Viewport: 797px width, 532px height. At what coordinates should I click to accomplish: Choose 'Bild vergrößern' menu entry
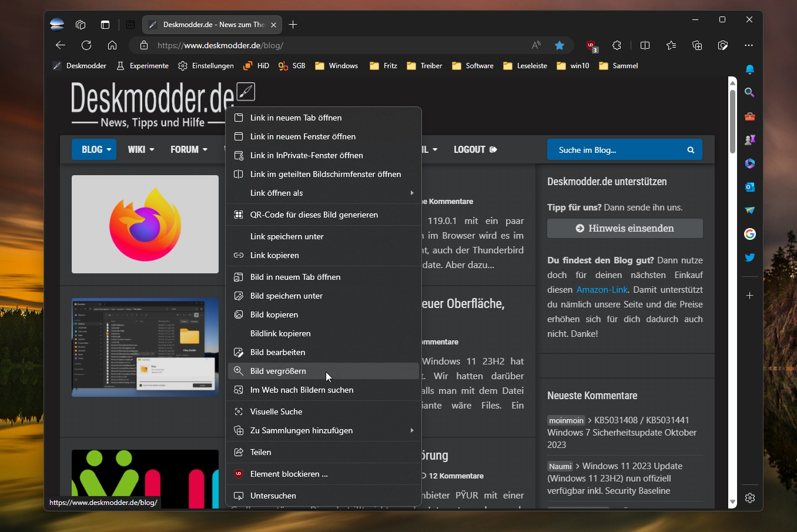[x=324, y=371]
